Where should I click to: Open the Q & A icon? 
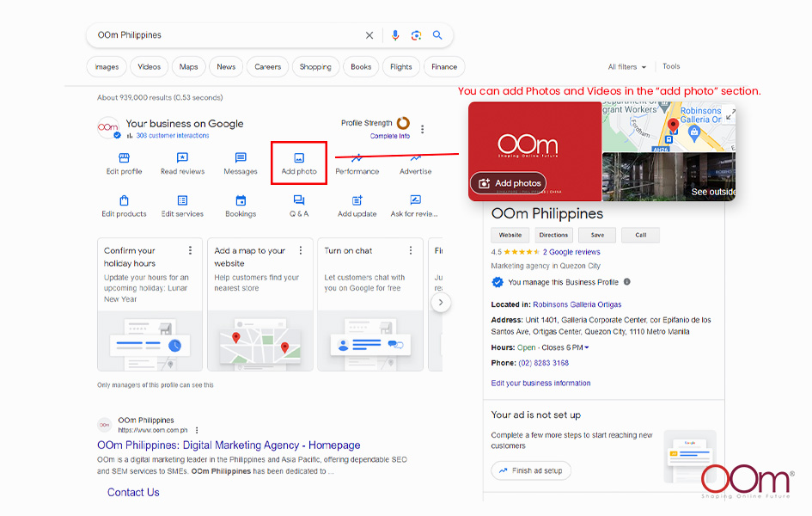(x=299, y=200)
